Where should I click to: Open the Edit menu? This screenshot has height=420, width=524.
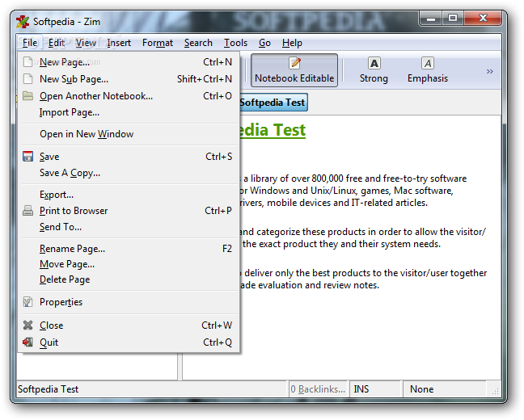[x=57, y=43]
